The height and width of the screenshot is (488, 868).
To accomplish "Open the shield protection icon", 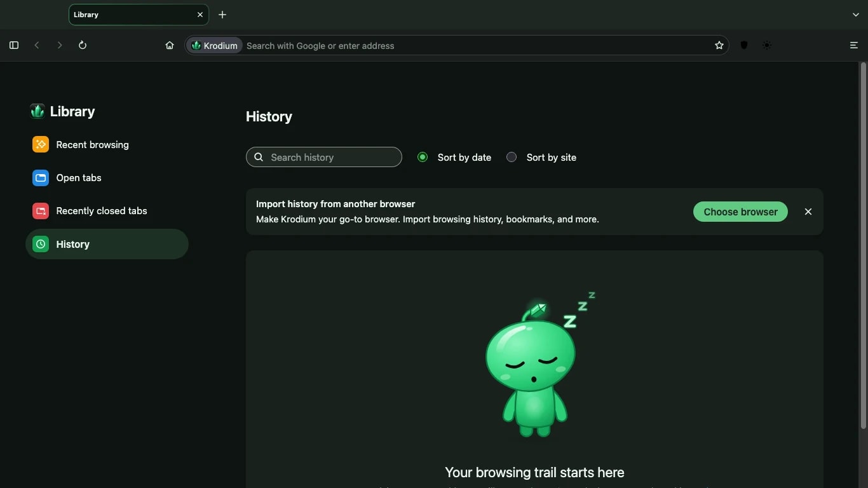I will pos(744,45).
